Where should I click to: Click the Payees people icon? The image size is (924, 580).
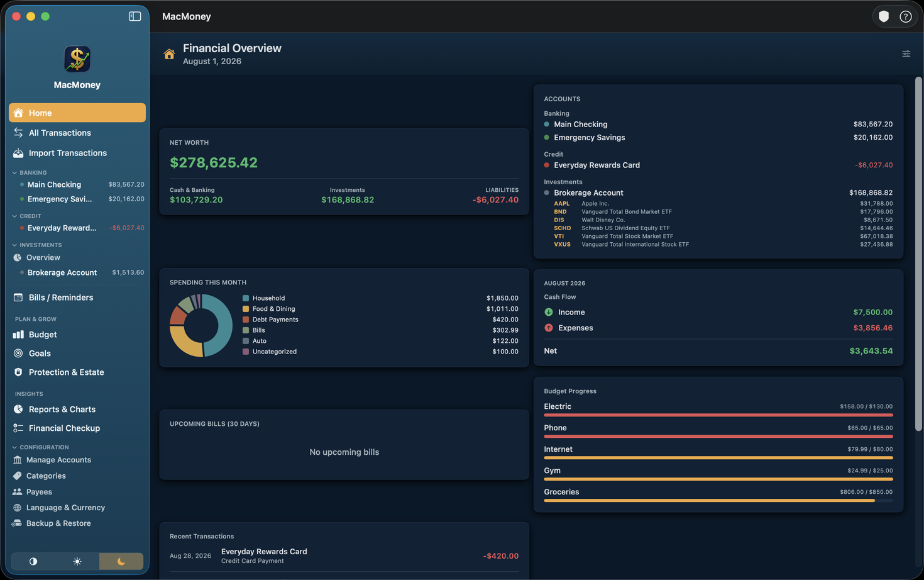17,492
